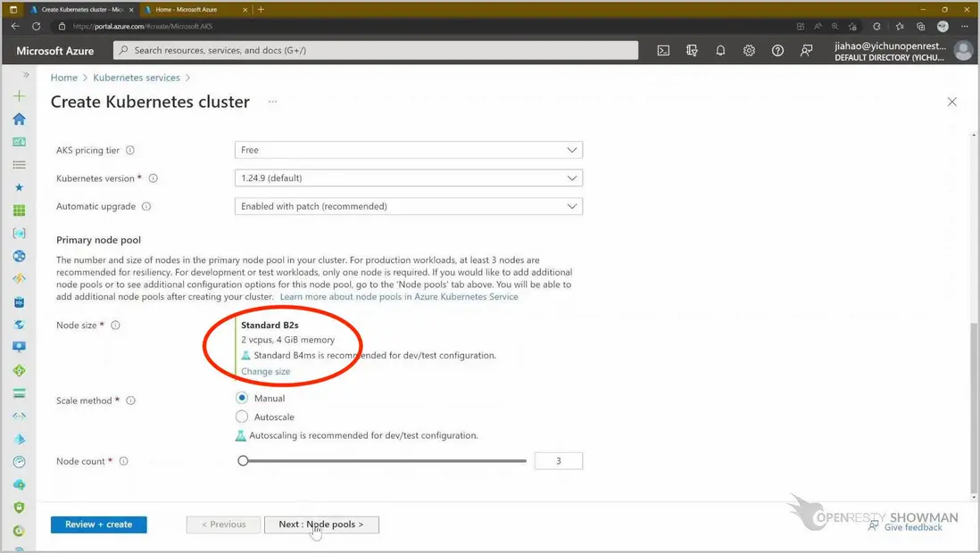This screenshot has height=553, width=980.
Task: Click info icon next to Node size
Action: 116,326
